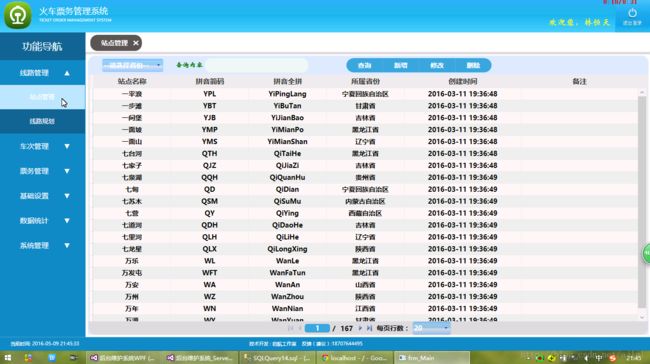Click the 修改 edit button

pyautogui.click(x=437, y=66)
